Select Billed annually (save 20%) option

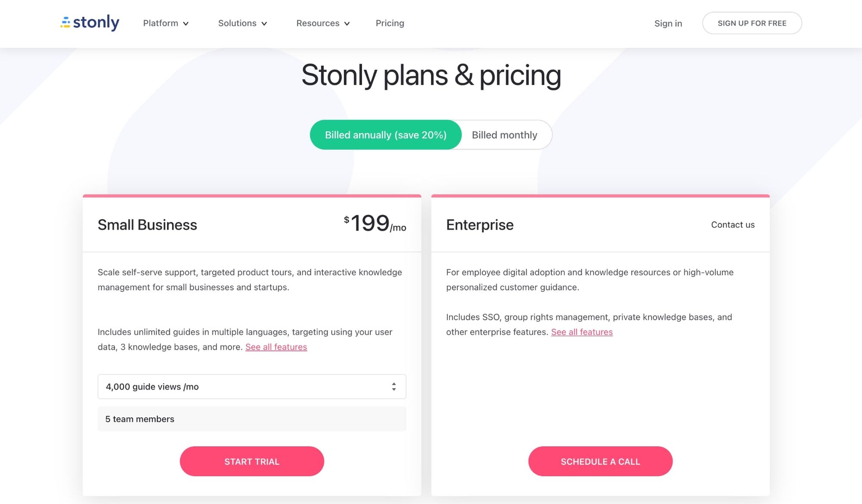tap(385, 135)
